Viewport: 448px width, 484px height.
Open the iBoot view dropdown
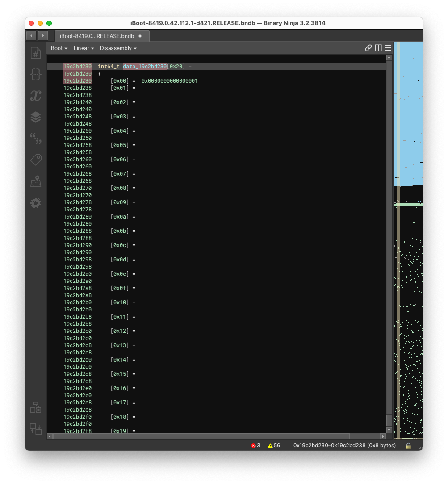[x=59, y=48]
